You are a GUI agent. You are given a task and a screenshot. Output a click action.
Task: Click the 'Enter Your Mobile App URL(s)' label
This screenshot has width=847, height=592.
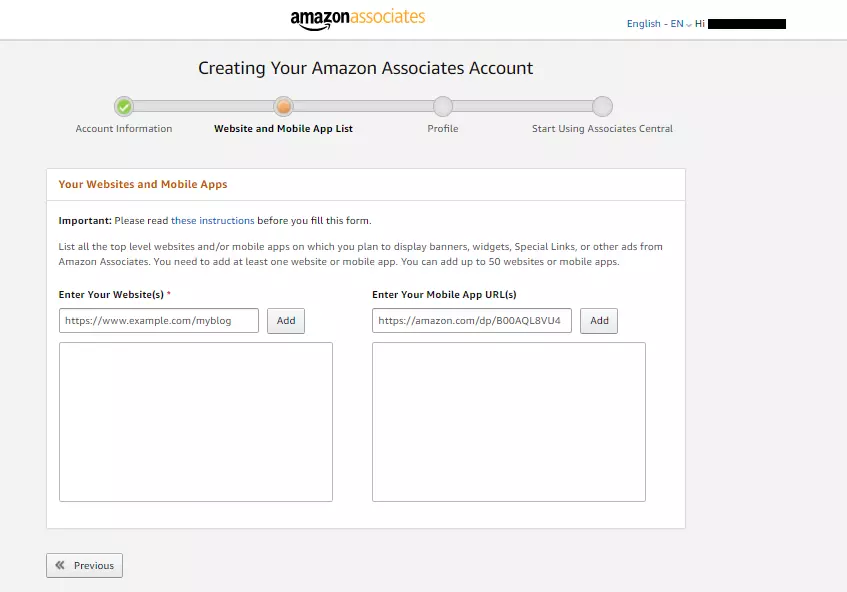point(444,294)
